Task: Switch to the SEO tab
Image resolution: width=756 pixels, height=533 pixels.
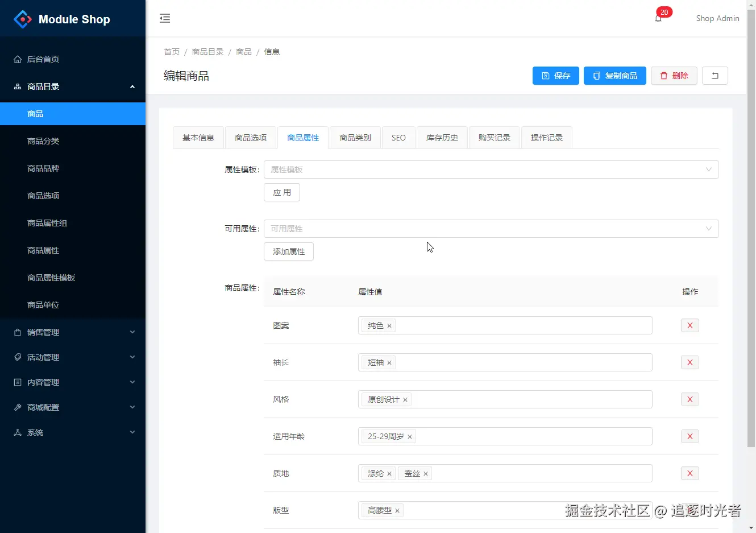Action: [x=398, y=138]
